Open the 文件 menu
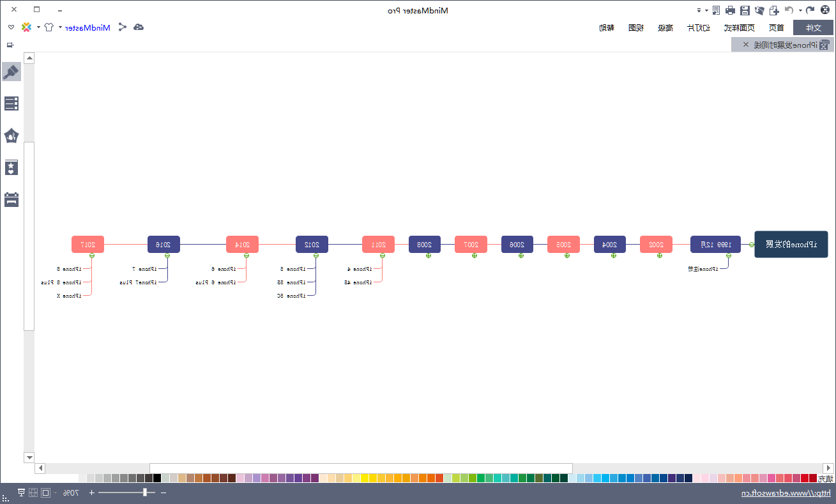 813,27
